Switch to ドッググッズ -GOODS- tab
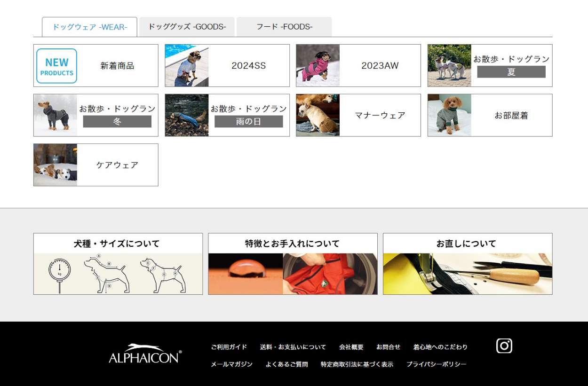The image size is (588, 386). [187, 27]
